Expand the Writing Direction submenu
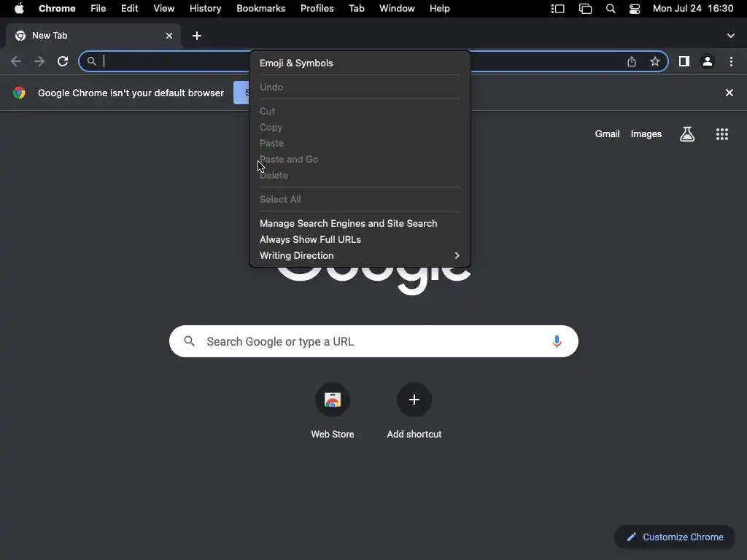 pos(360,256)
